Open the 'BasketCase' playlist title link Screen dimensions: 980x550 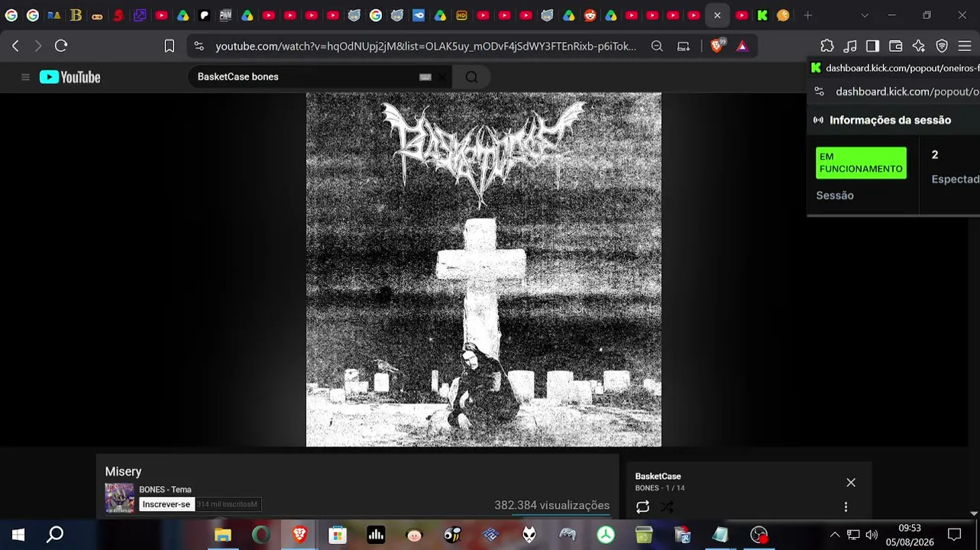[658, 477]
